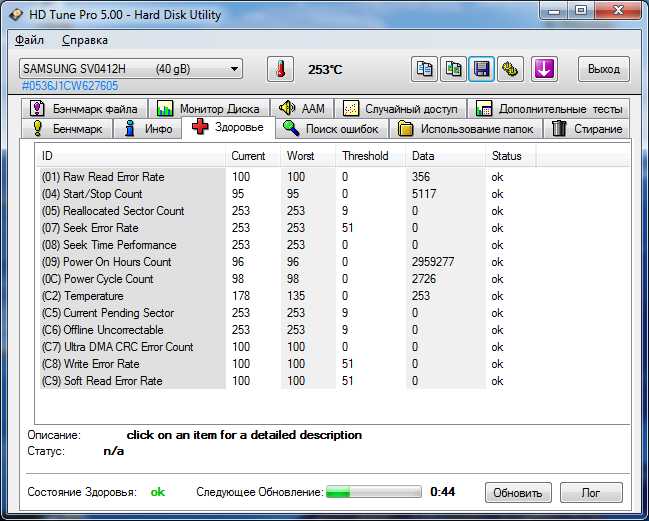Click the Data column header

(446, 156)
